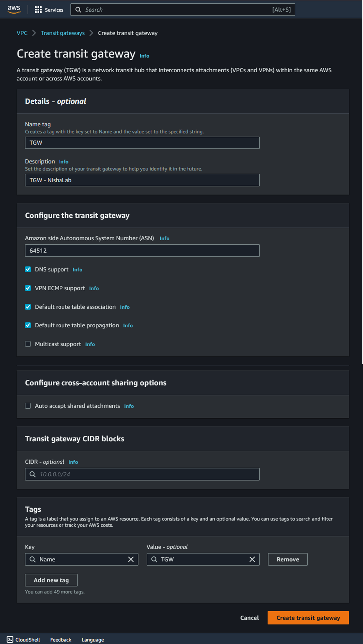Click the search magnifier in top bar
Screen dimensions: 363x644
78,10
